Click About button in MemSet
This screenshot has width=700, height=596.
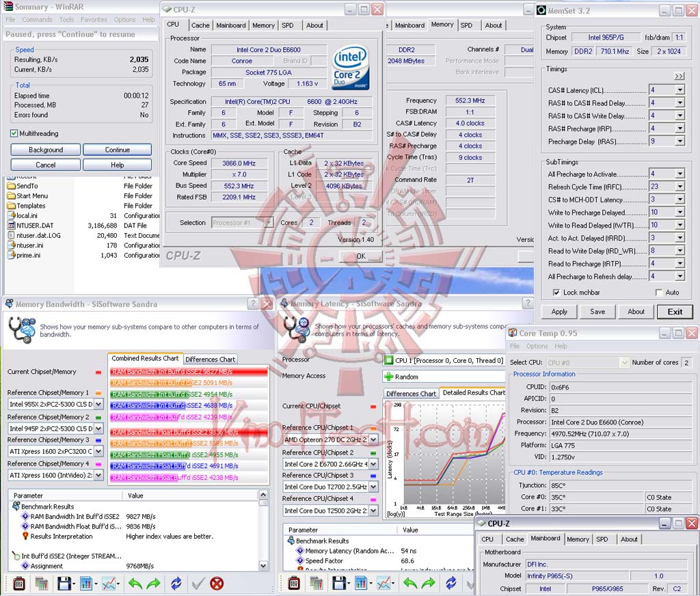pyautogui.click(x=636, y=312)
